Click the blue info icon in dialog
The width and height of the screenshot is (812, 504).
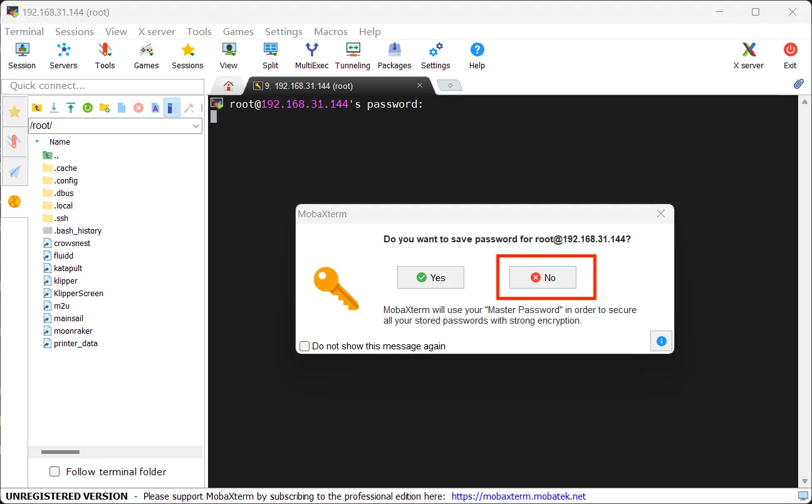[x=661, y=341]
